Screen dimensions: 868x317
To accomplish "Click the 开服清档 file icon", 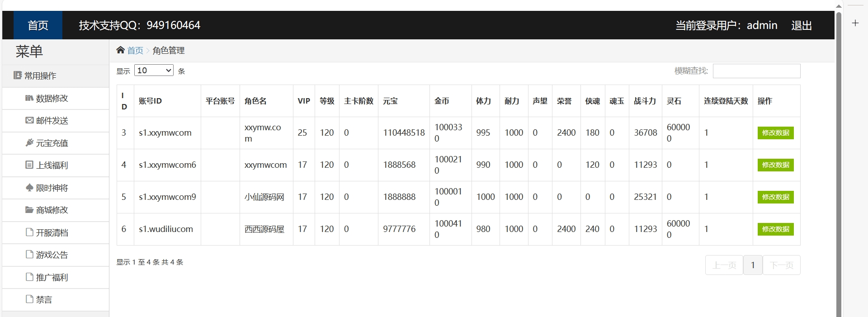I will [29, 232].
